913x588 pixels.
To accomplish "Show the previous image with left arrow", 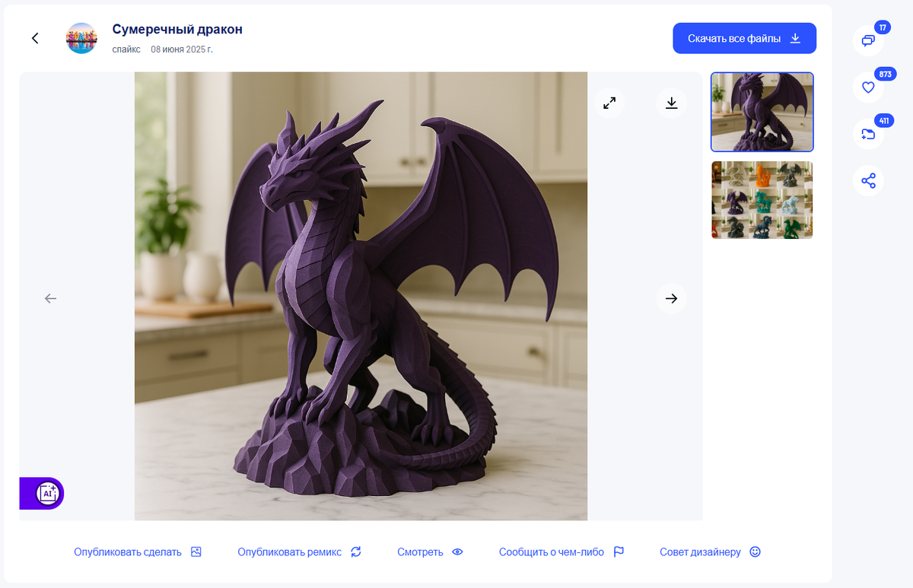I will (50, 298).
